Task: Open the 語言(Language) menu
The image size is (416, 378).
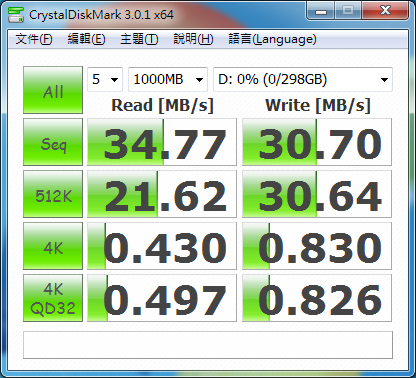Action: [272, 39]
